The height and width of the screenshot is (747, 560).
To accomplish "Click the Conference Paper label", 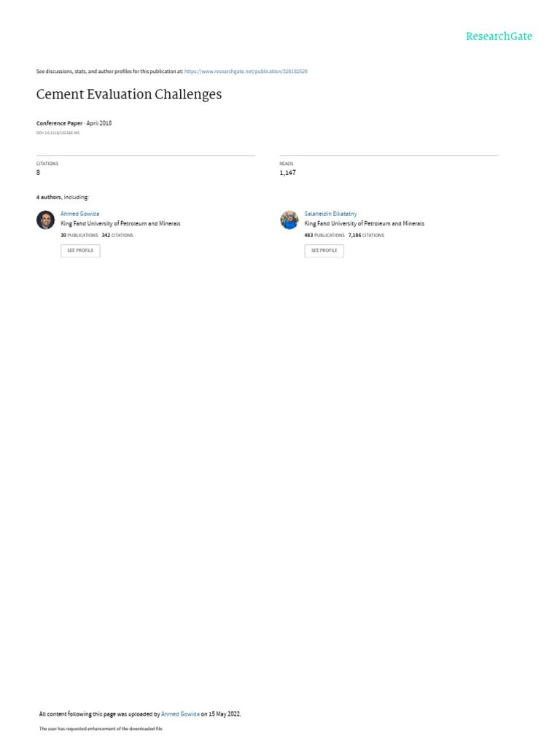I will (60, 123).
